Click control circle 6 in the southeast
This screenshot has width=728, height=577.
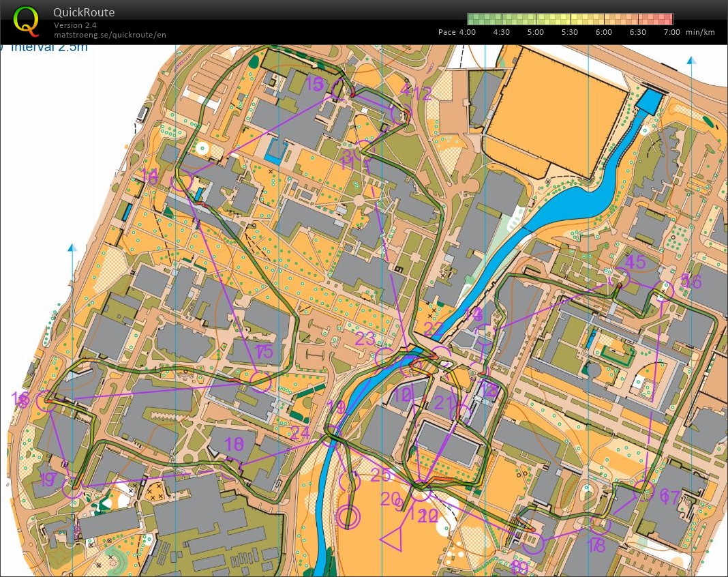pyautogui.click(x=643, y=488)
